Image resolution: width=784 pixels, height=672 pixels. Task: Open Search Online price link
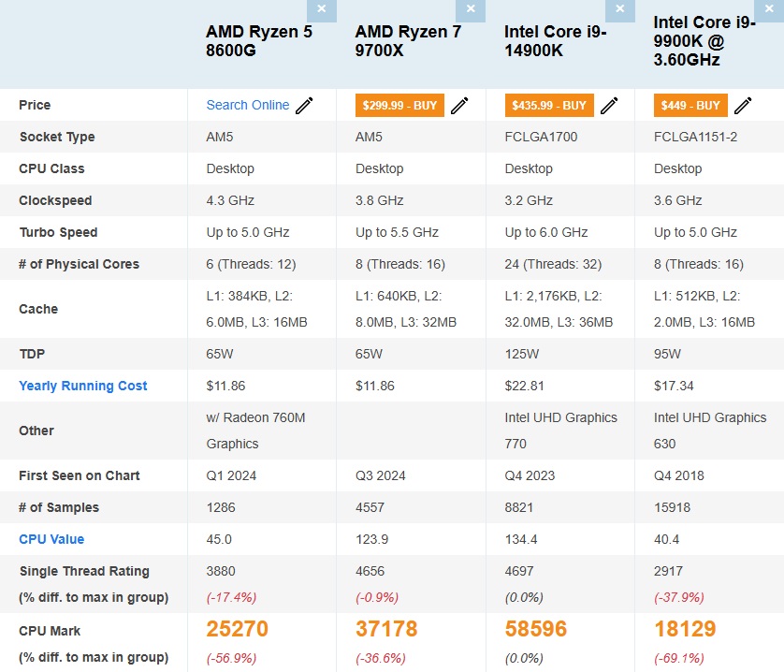coord(248,106)
